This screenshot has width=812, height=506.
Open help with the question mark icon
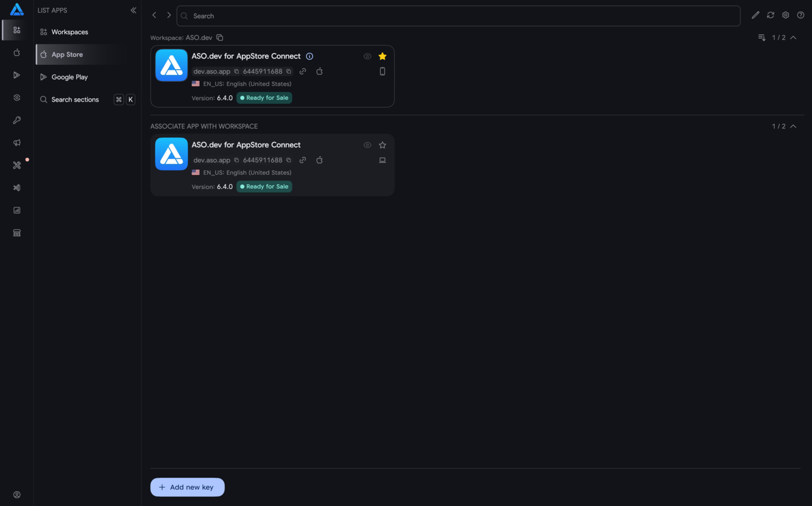pyautogui.click(x=801, y=15)
